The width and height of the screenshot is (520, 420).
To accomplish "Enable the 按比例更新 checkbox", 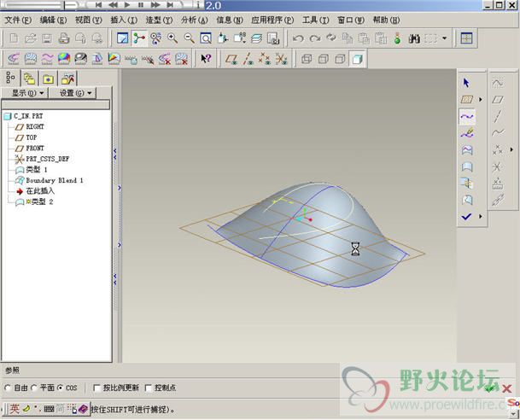I will coord(96,388).
